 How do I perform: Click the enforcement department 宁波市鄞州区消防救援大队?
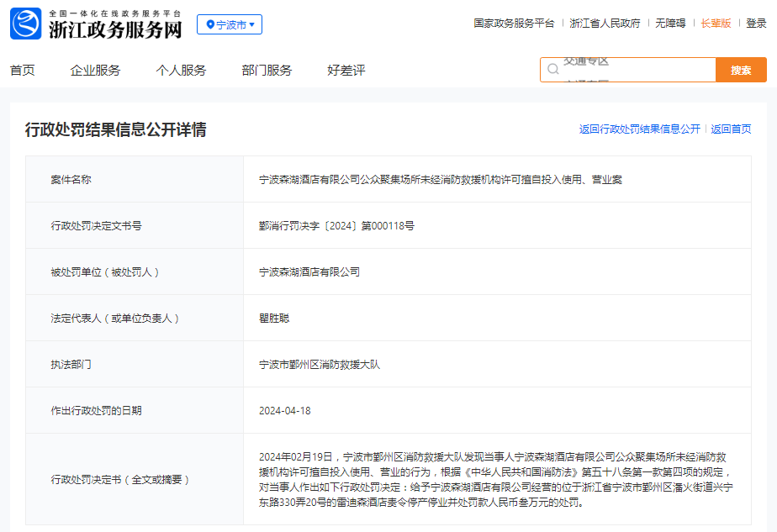point(320,365)
